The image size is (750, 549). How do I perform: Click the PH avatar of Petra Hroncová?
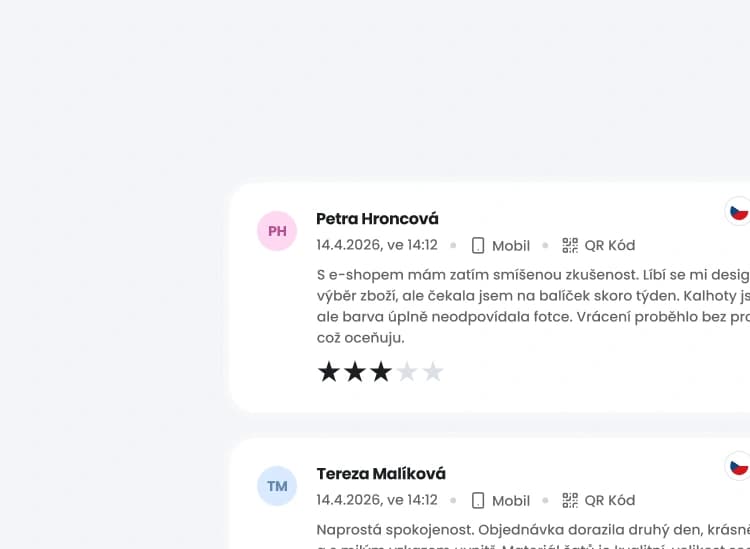(277, 231)
